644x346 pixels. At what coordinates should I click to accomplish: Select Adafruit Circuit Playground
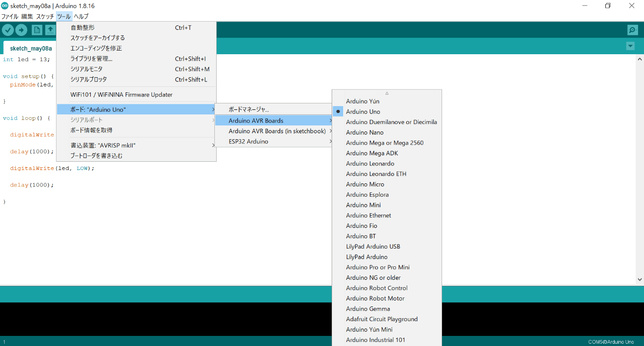coord(387,319)
